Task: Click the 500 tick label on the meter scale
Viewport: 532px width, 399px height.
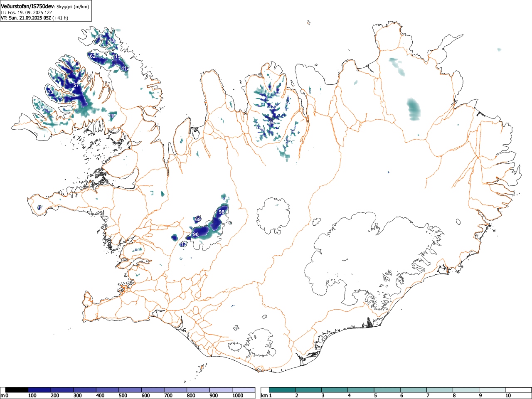Action: 123,396
